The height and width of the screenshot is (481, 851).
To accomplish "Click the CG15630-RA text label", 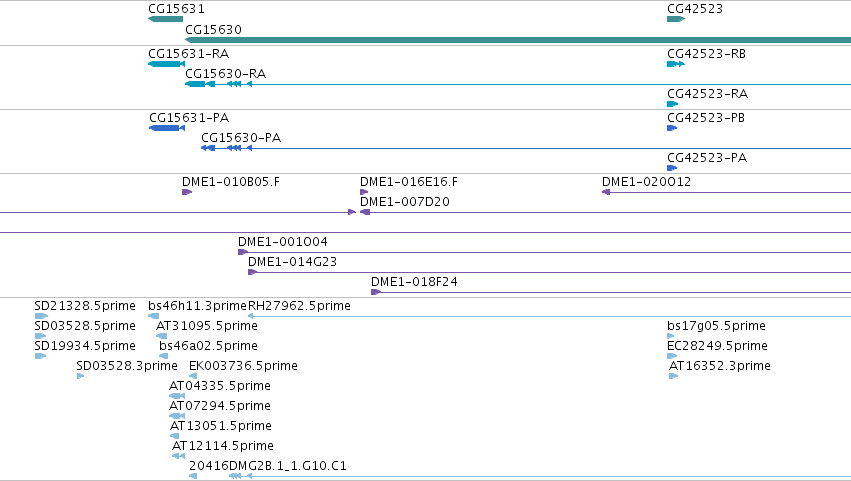I will (x=226, y=74).
